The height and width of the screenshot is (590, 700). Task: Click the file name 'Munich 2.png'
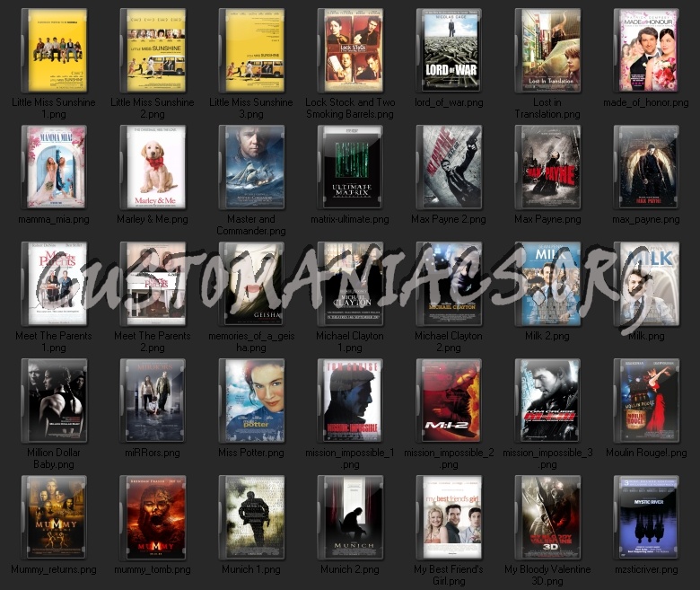click(350, 569)
